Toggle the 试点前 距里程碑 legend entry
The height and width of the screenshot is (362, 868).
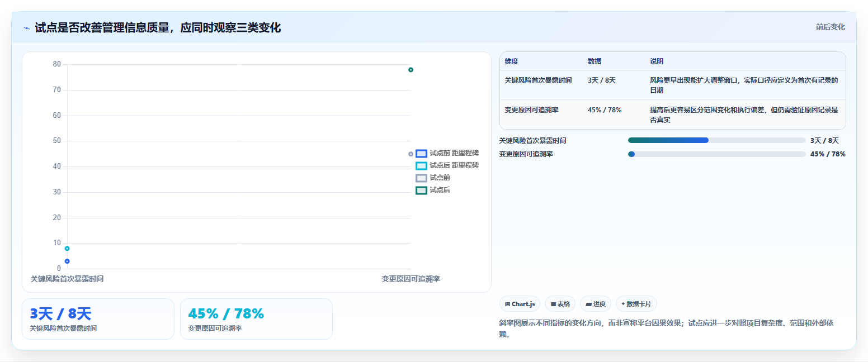[447, 153]
